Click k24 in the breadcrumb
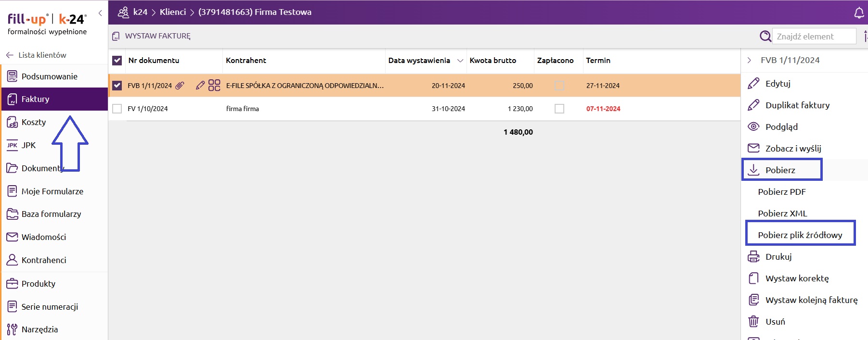Viewport: 868px width, 340px height. pos(140,12)
